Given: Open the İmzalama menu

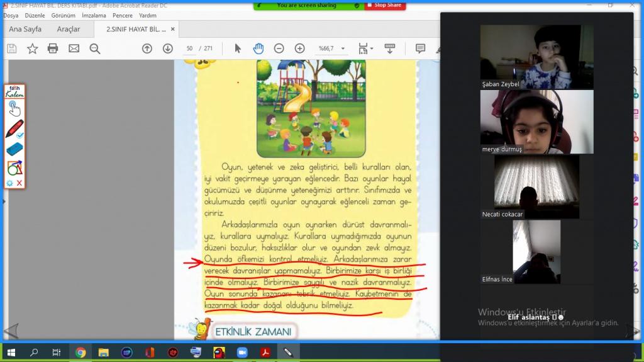Looking at the screenshot, I should (x=94, y=16).
